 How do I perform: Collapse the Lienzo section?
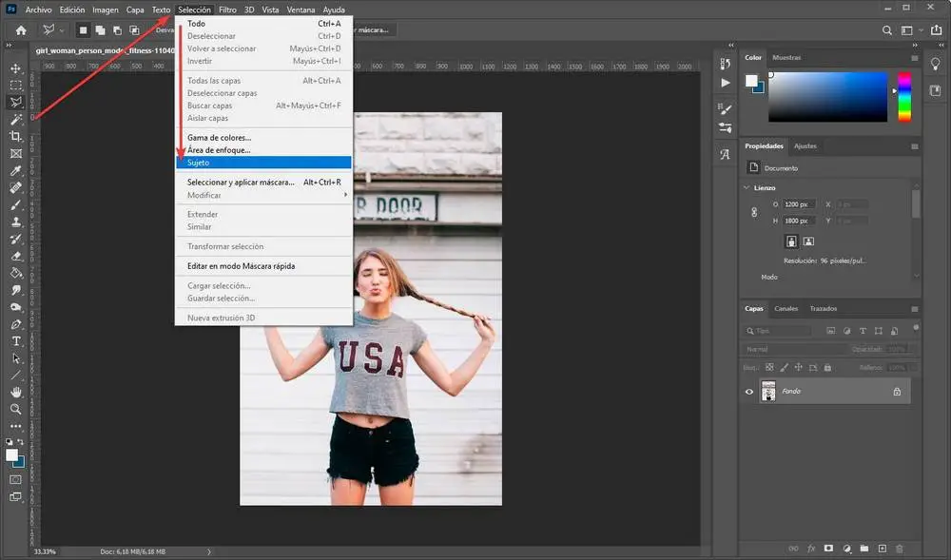[x=747, y=187]
